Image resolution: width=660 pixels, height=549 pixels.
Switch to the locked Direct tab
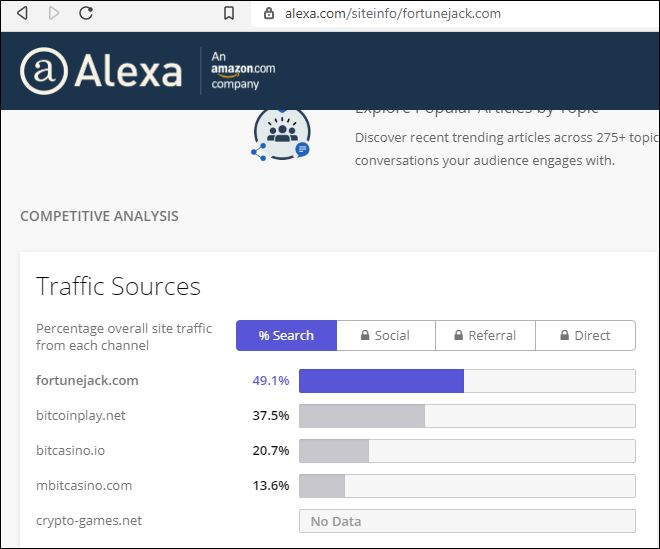[x=585, y=336]
